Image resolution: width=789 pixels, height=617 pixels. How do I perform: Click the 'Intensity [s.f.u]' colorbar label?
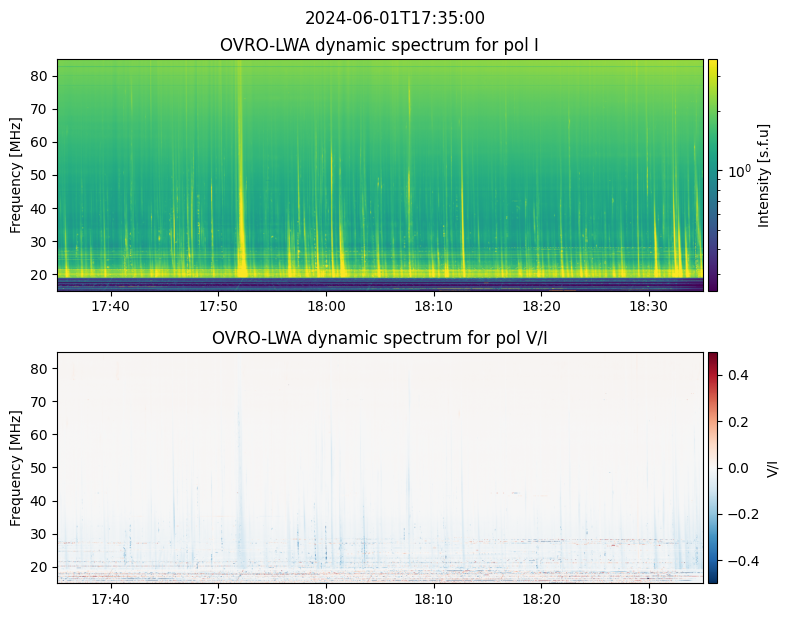765,175
